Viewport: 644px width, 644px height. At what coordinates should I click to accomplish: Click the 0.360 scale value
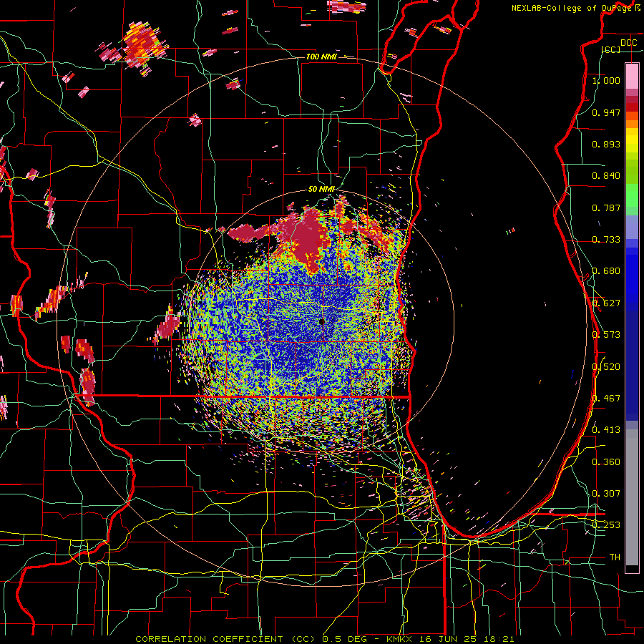(x=606, y=462)
